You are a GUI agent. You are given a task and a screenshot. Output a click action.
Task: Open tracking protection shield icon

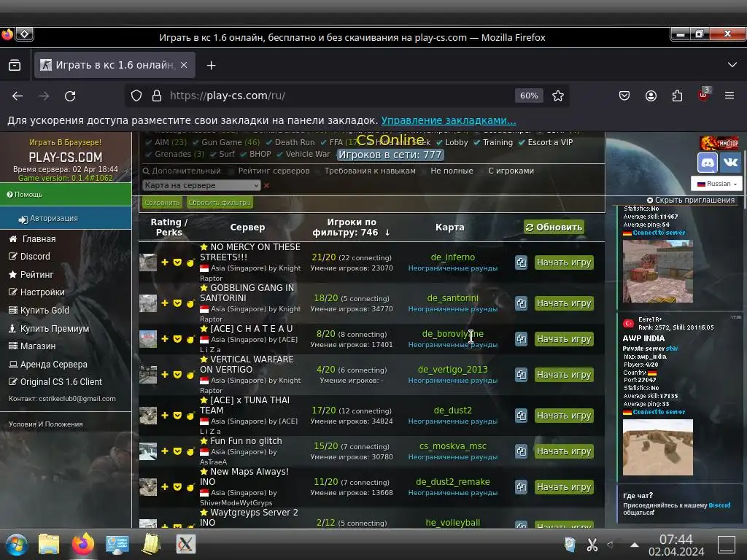[136, 96]
